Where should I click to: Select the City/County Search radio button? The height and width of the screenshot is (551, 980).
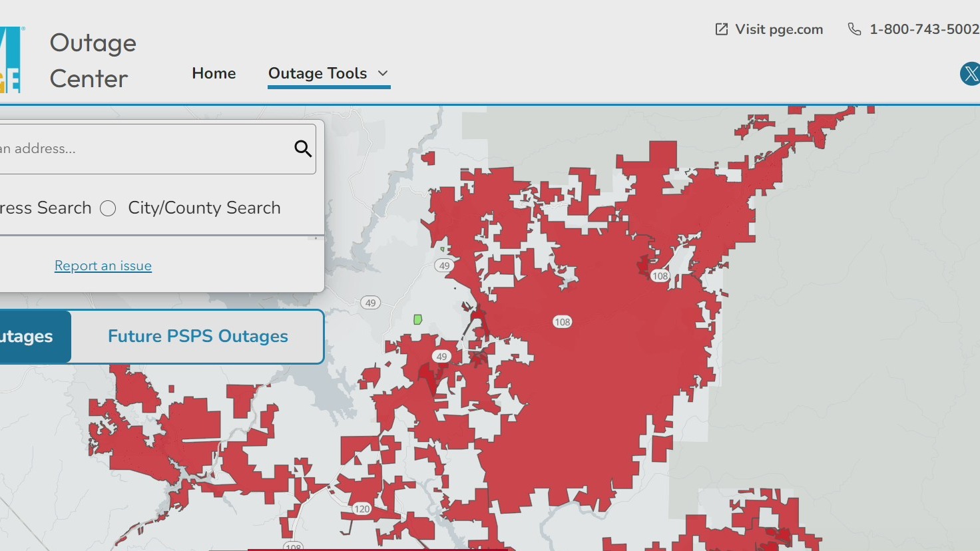(107, 208)
